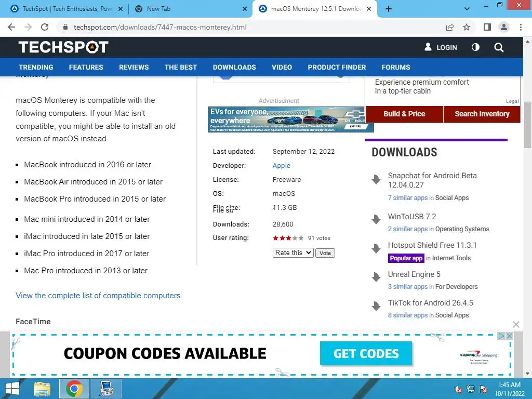Click the volume muted tray icon
Image resolution: width=532 pixels, height=399 pixels.
pos(458,389)
